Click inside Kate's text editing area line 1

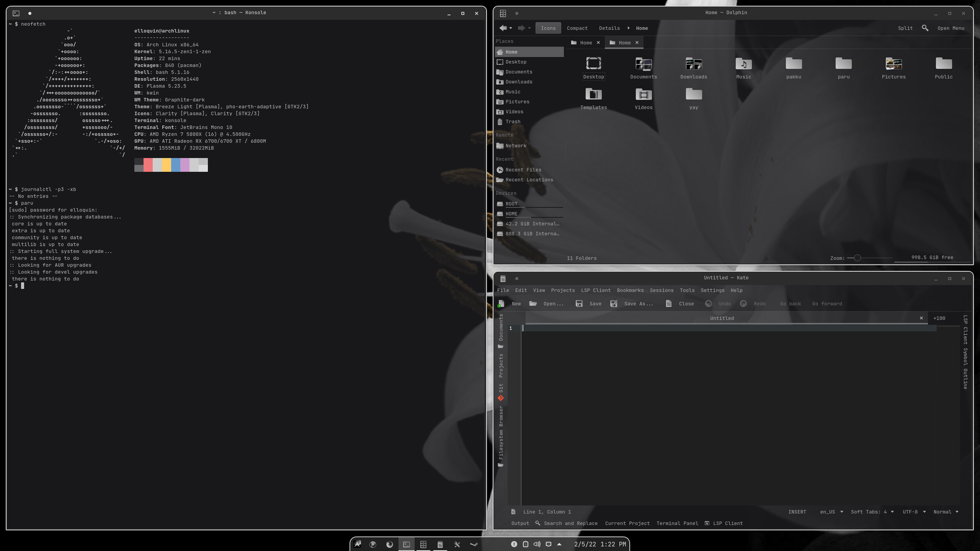click(729, 328)
